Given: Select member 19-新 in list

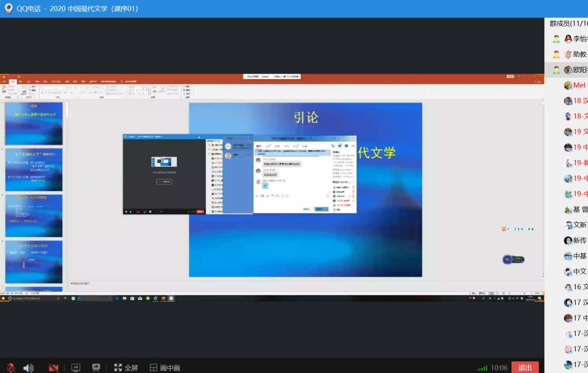Looking at the screenshot, I should coord(579,163).
